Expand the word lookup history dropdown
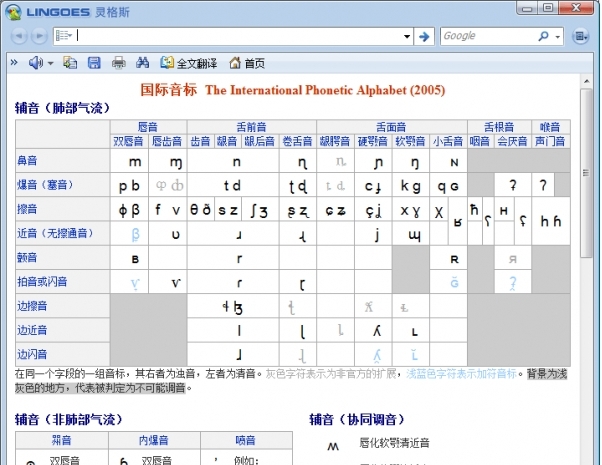 tap(406, 36)
